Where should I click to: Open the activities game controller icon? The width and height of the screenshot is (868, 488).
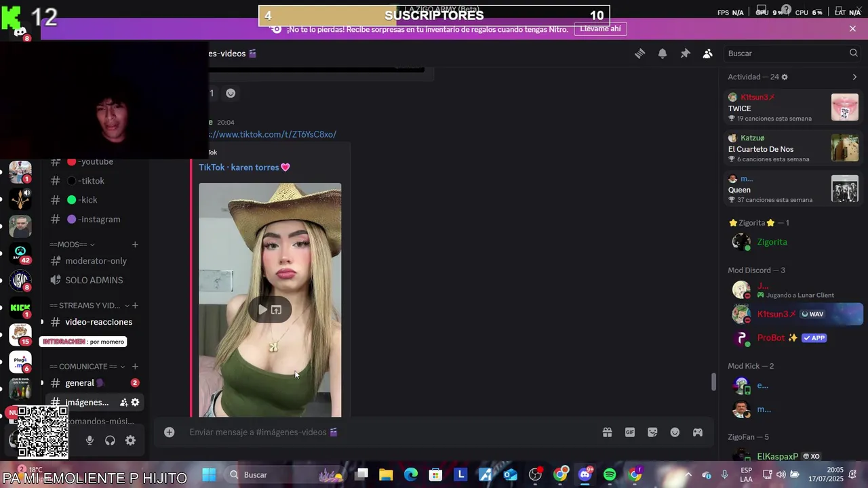point(698,432)
